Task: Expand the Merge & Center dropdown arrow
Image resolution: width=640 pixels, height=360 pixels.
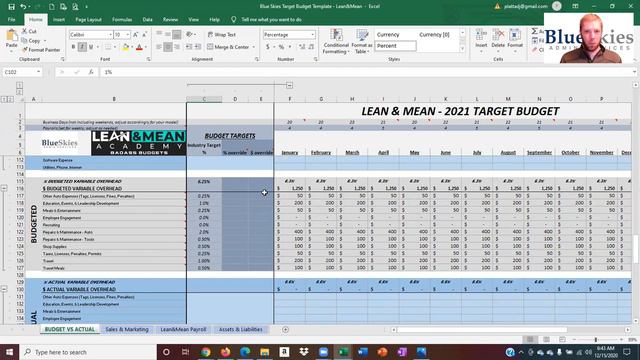Action: coord(253,47)
